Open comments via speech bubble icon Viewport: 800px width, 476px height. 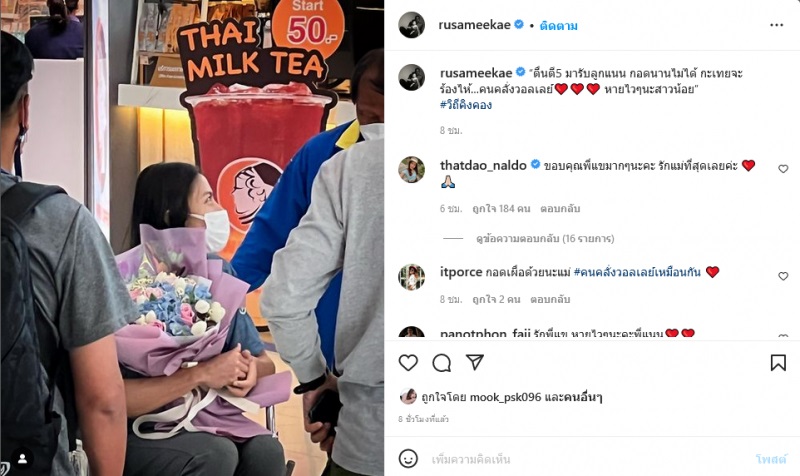click(x=441, y=363)
